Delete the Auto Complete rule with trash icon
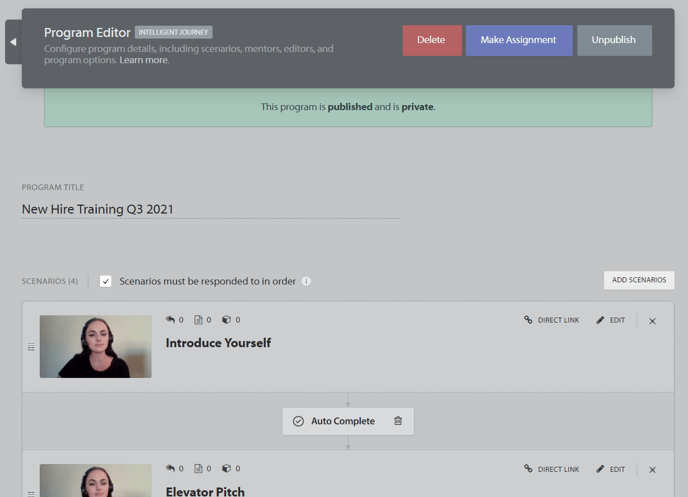Screen dimensions: 688x497 tap(398, 421)
